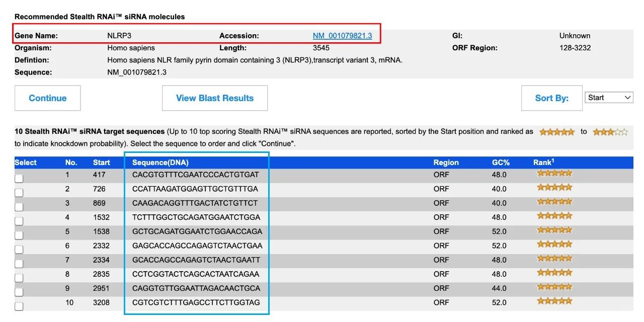Click the star rating in row 4

tap(554, 216)
